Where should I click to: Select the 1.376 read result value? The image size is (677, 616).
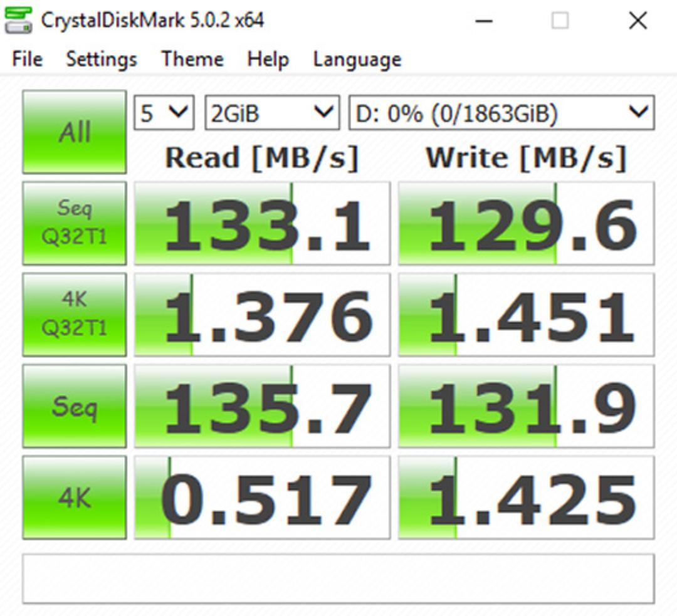tap(262, 315)
